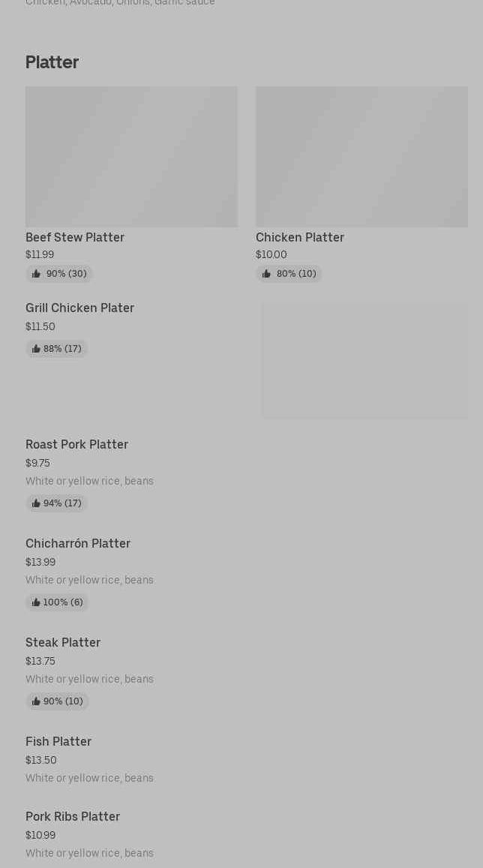The width and height of the screenshot is (483, 868).
Task: Open the Fish Platter item
Action: pyautogui.click(x=58, y=742)
